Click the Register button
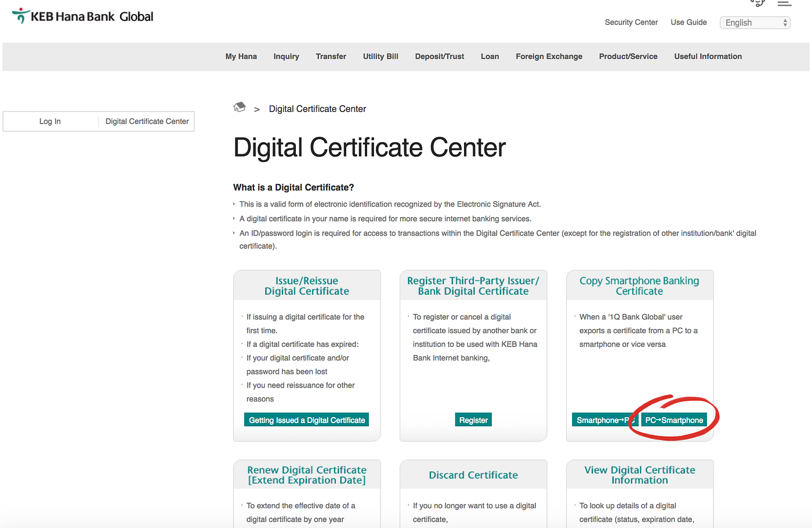Image resolution: width=812 pixels, height=528 pixels. pos(473,420)
